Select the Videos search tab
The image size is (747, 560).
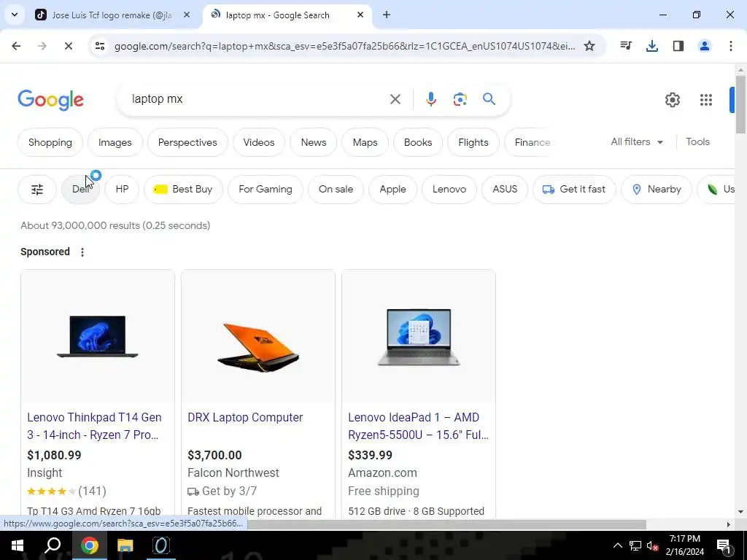point(259,142)
